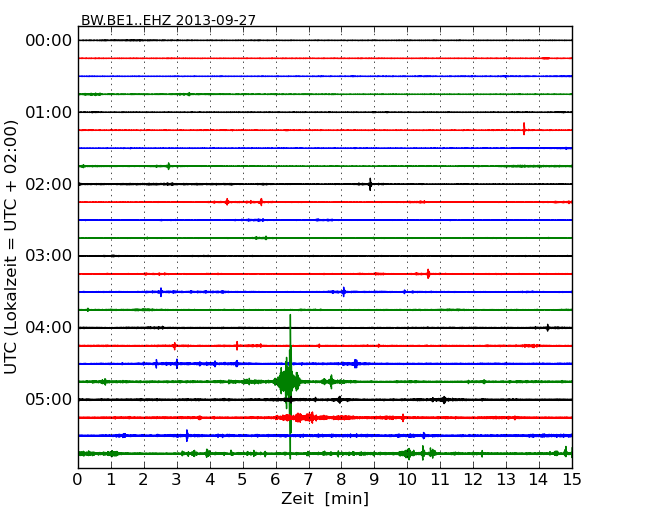
Task: Click the black spike near minute 11 on 05:00 trace
Action: [444, 400]
